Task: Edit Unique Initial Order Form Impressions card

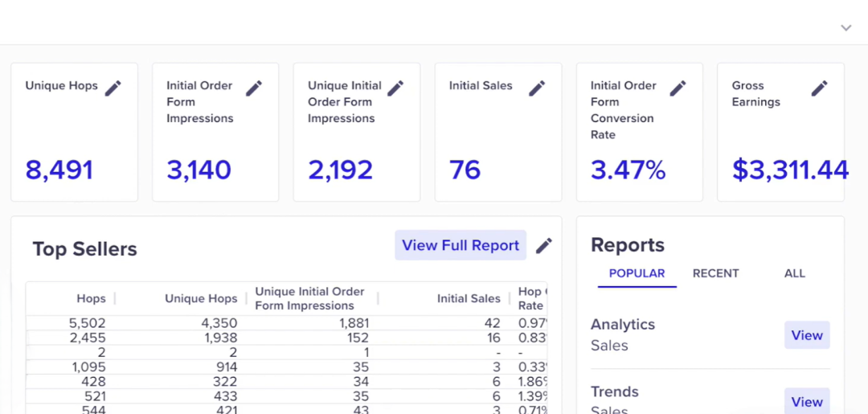Action: click(x=395, y=88)
